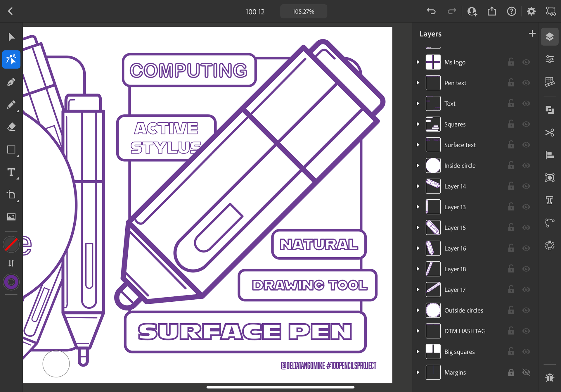Screen dimensions: 561x392
Task: Open the app Settings gear
Action: click(531, 11)
